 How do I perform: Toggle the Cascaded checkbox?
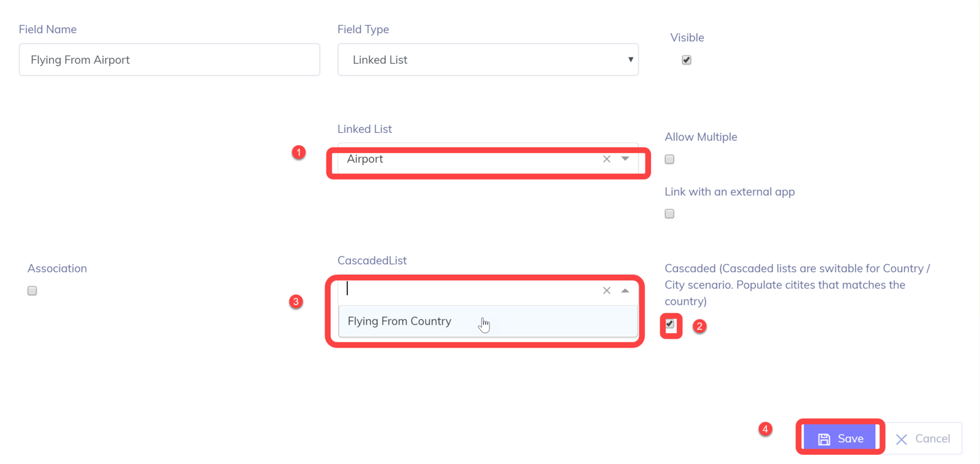(x=670, y=324)
